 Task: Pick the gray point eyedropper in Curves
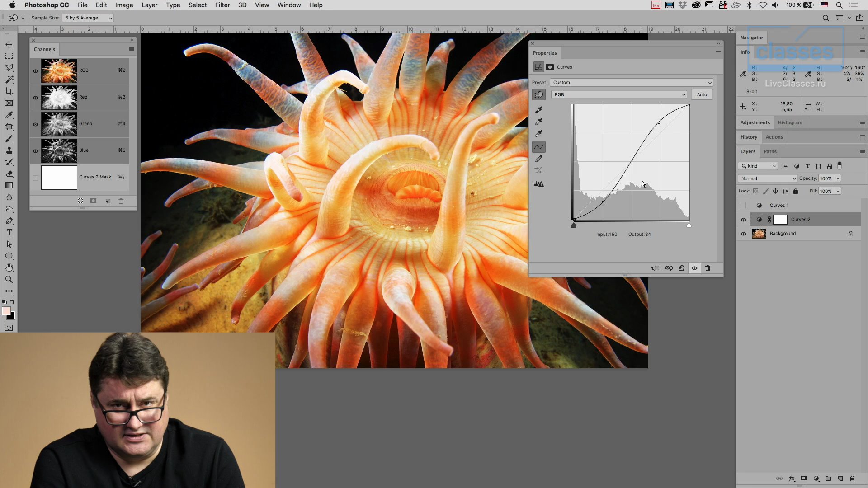(x=539, y=122)
